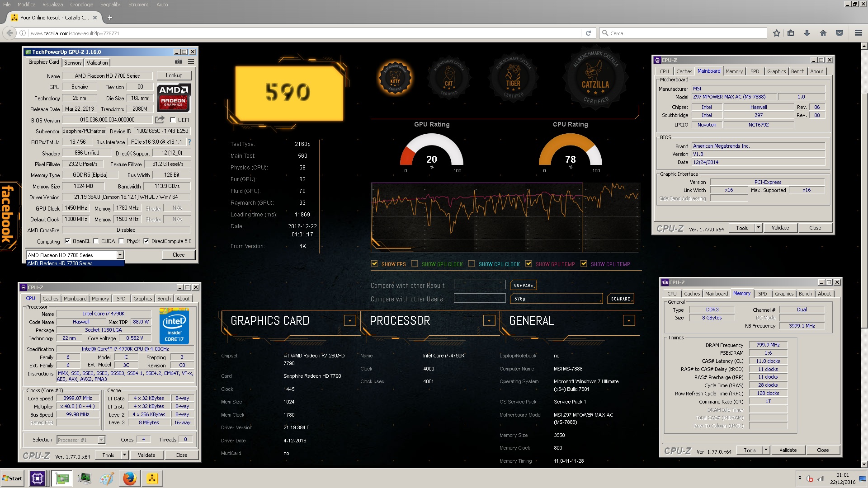Click the Firefox Cerca search field
The width and height of the screenshot is (868, 488).
683,33
